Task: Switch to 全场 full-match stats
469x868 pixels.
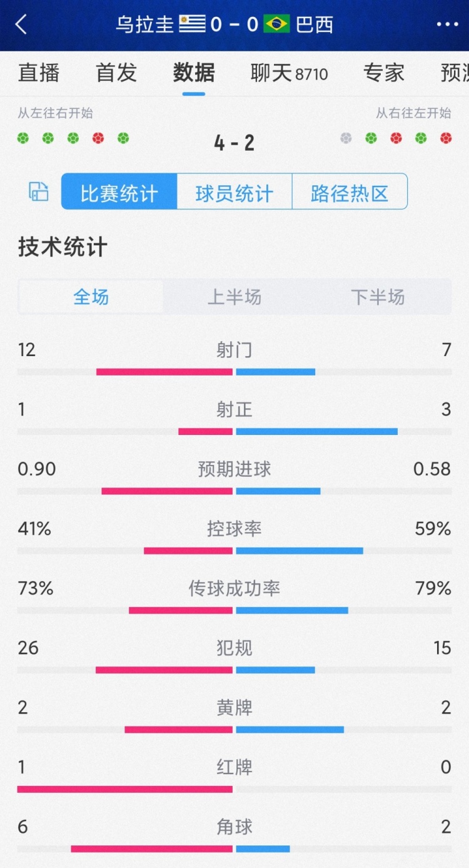Action: pos(91,297)
